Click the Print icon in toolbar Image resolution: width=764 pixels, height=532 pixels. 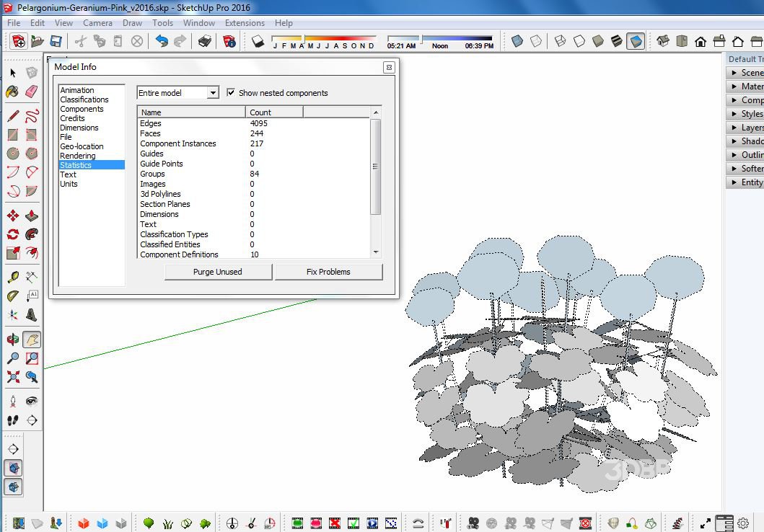(x=205, y=42)
